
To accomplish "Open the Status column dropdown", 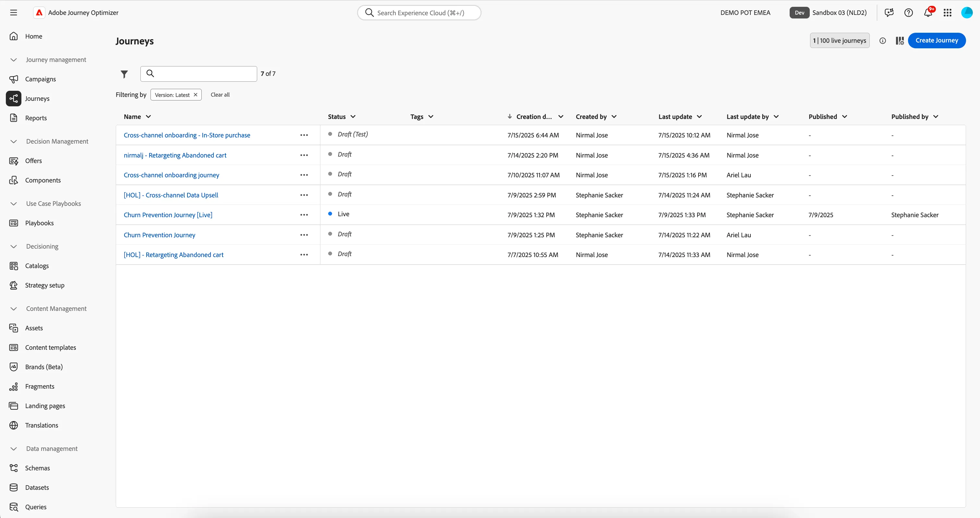I will [353, 117].
